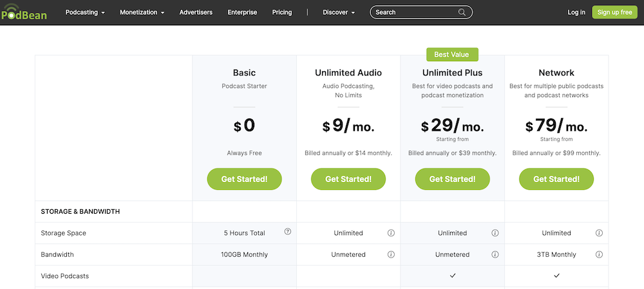This screenshot has height=289, width=644.
Task: Click the search magnifier icon
Action: click(x=462, y=12)
